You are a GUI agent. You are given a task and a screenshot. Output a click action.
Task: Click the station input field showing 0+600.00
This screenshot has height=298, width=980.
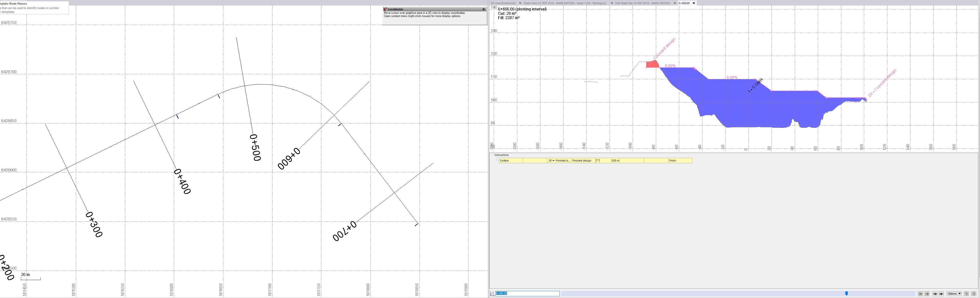pyautogui.click(x=527, y=293)
